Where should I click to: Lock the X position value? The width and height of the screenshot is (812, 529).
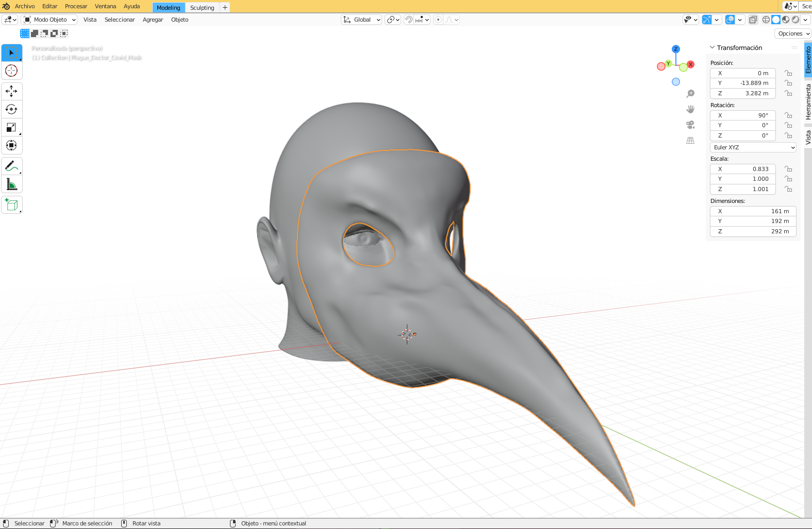788,73
